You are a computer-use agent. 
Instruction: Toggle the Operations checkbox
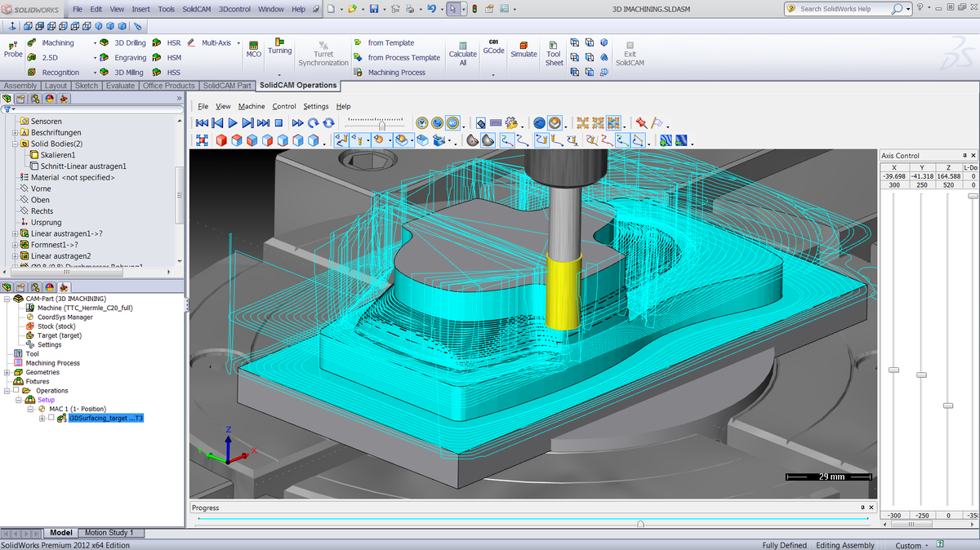point(16,391)
